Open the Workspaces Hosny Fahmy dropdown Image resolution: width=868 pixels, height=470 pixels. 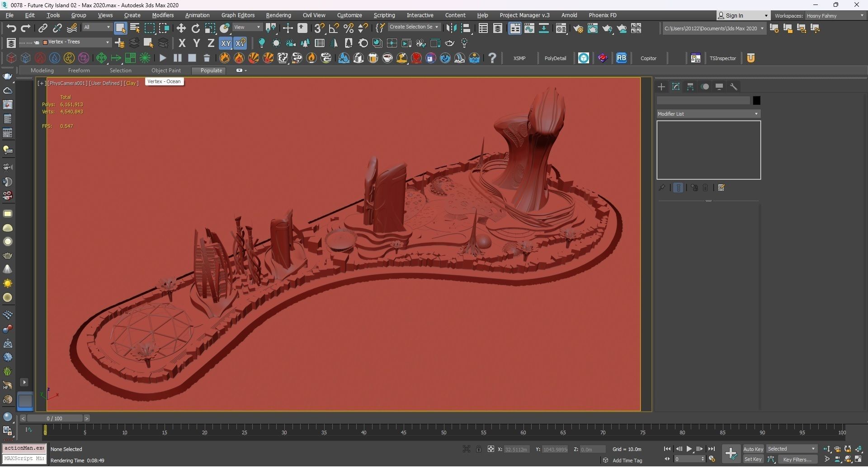tap(835, 15)
